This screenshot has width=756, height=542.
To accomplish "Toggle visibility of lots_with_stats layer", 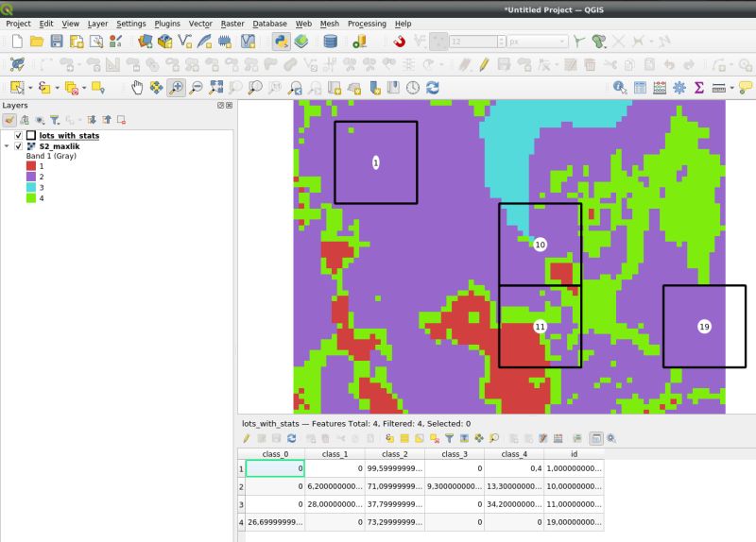I will (x=18, y=135).
